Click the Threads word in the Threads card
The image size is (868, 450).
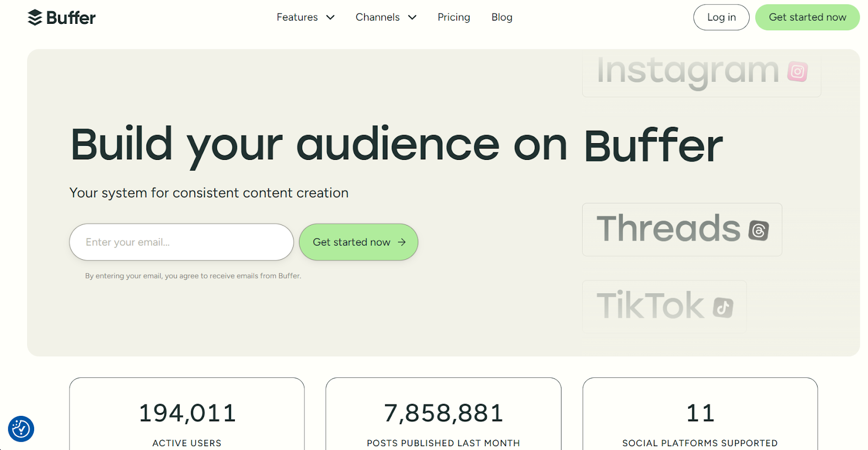coord(668,228)
